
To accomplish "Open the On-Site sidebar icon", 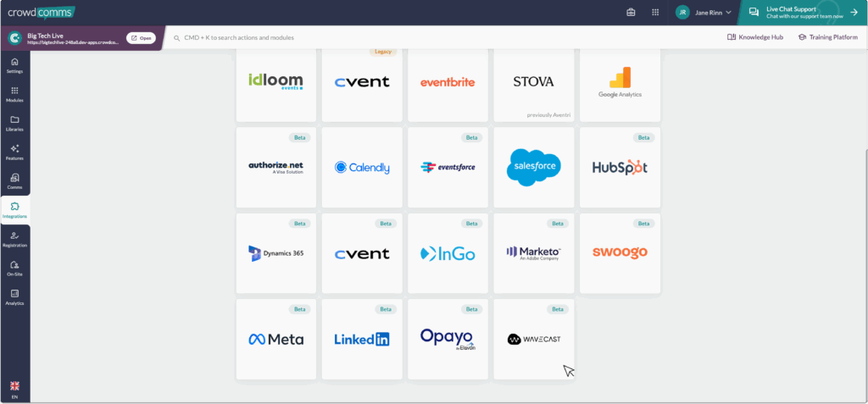I will pyautogui.click(x=14, y=268).
